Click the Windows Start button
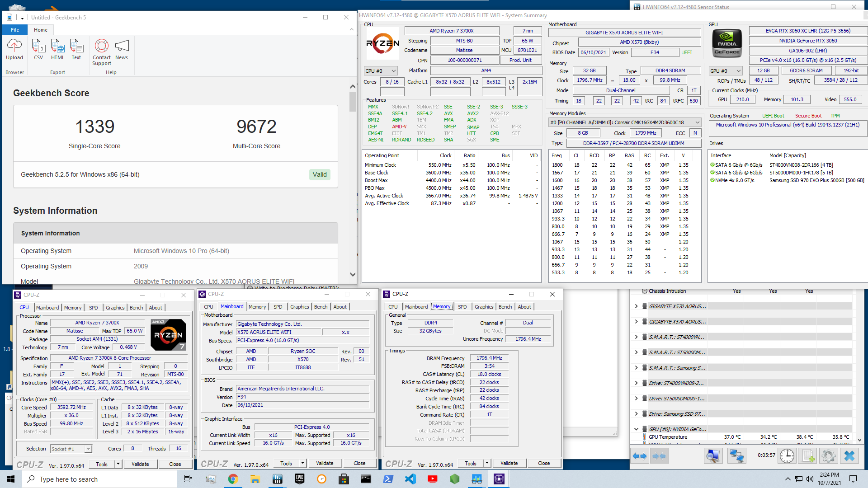The width and height of the screenshot is (868, 488). click(x=11, y=479)
